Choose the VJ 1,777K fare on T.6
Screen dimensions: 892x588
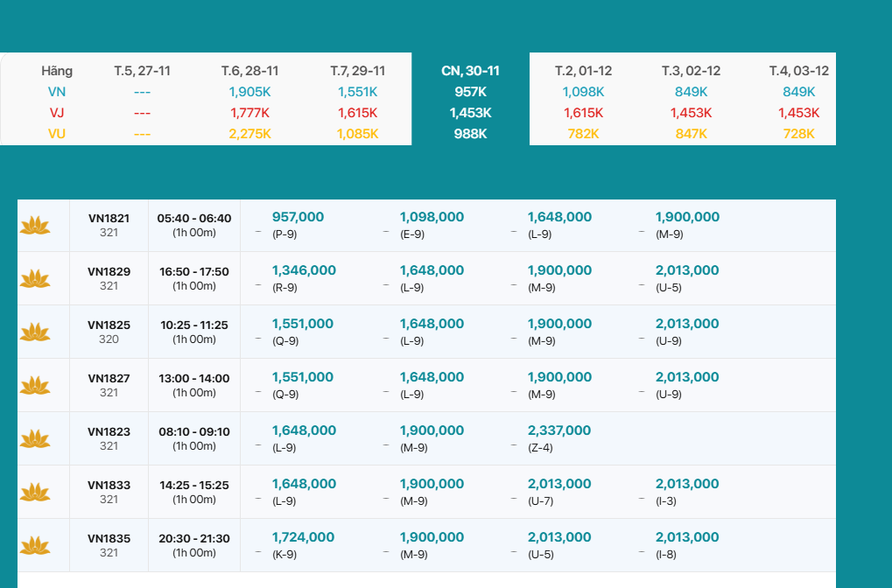pos(249,113)
